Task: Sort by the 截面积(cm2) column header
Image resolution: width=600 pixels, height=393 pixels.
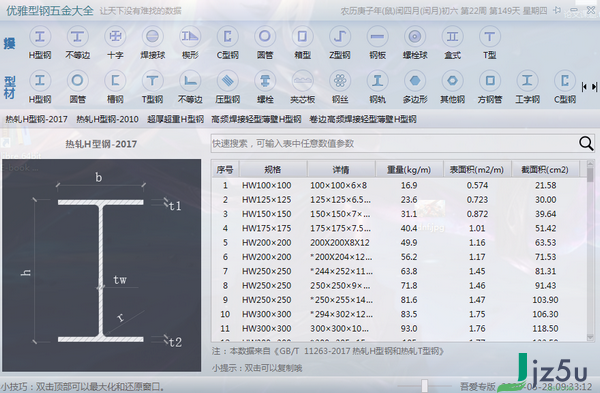Action: tap(545, 170)
